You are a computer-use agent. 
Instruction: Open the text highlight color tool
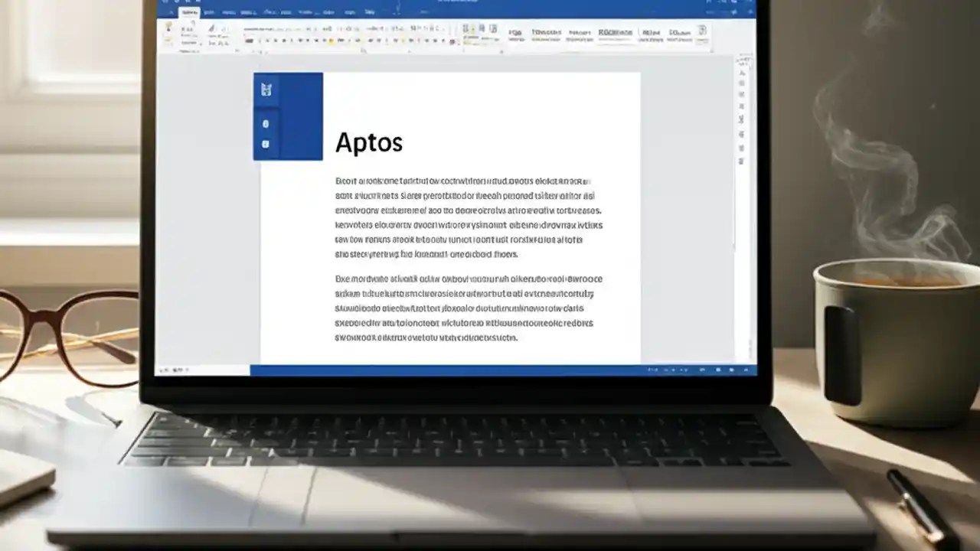point(331,40)
